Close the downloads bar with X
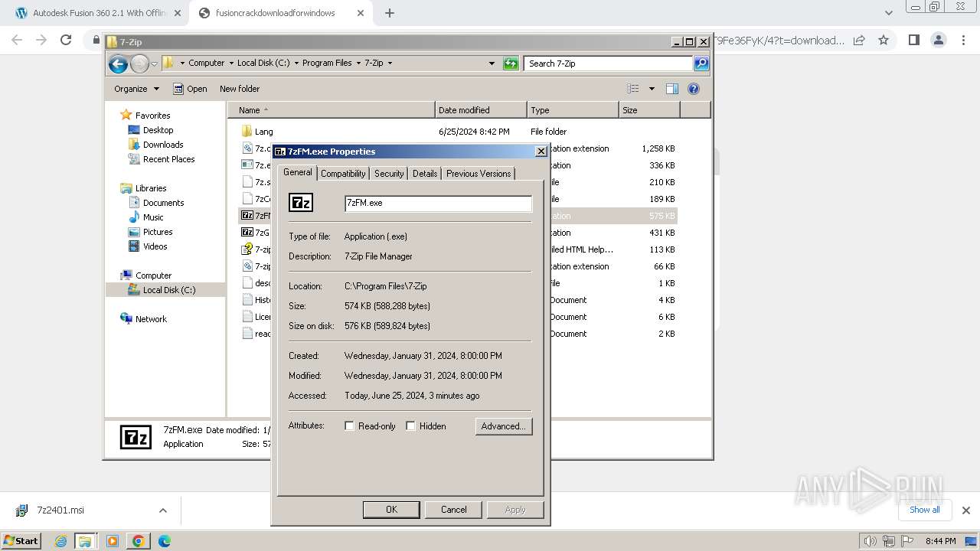 pos(966,510)
